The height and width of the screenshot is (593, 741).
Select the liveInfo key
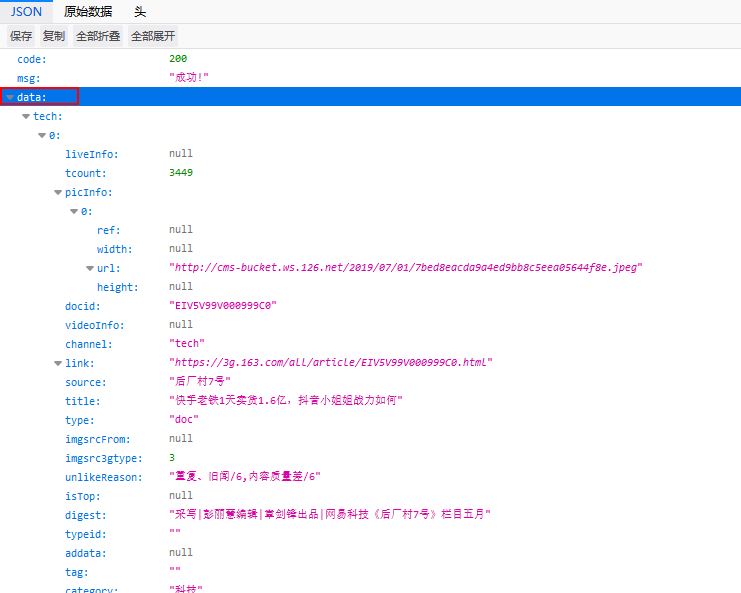pyautogui.click(x=92, y=155)
